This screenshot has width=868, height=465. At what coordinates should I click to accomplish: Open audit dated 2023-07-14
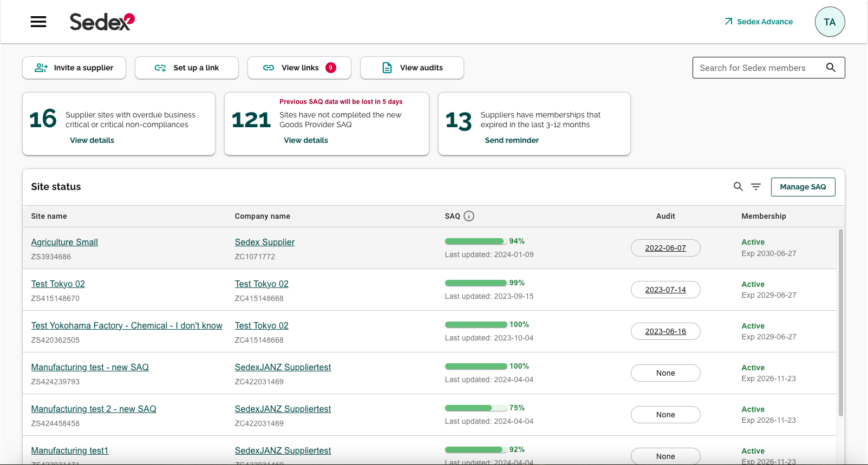coord(665,290)
